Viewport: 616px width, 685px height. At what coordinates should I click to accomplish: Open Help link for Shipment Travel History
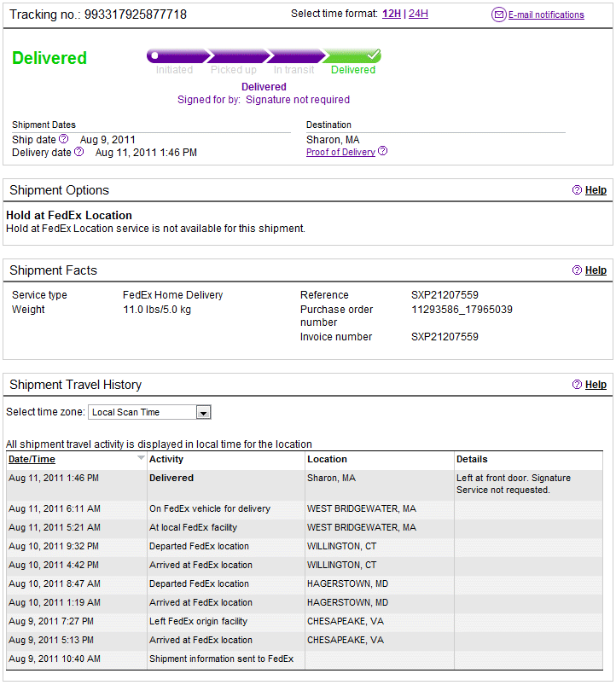point(596,385)
